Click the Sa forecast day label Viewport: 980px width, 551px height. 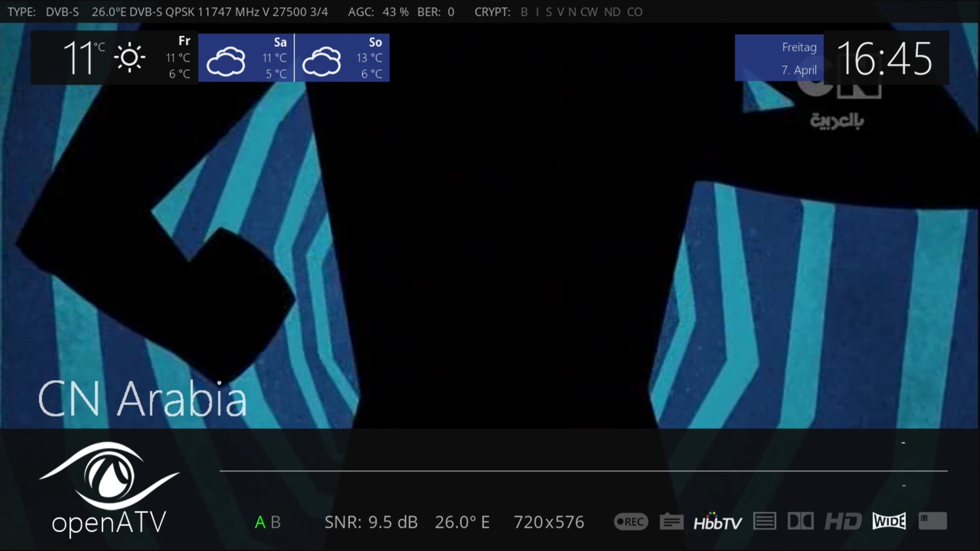point(280,42)
